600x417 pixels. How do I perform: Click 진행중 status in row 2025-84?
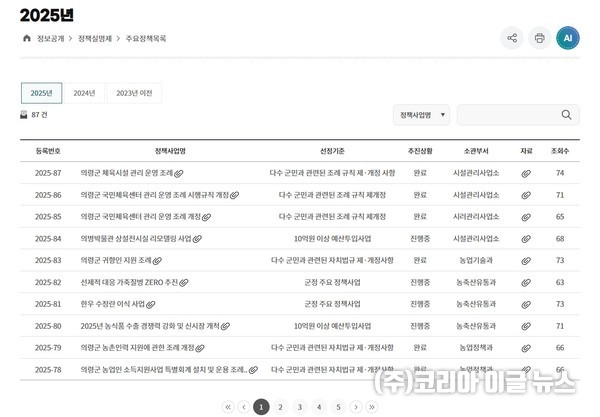click(420, 239)
